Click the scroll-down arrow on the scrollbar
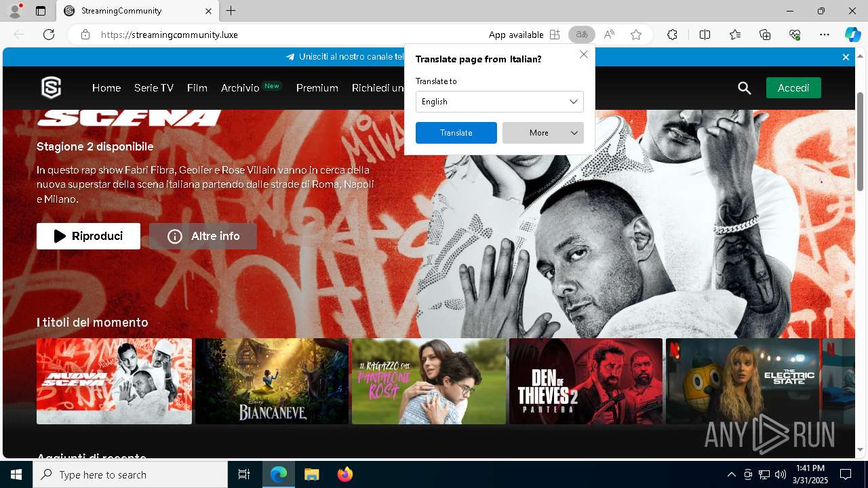 [x=861, y=450]
